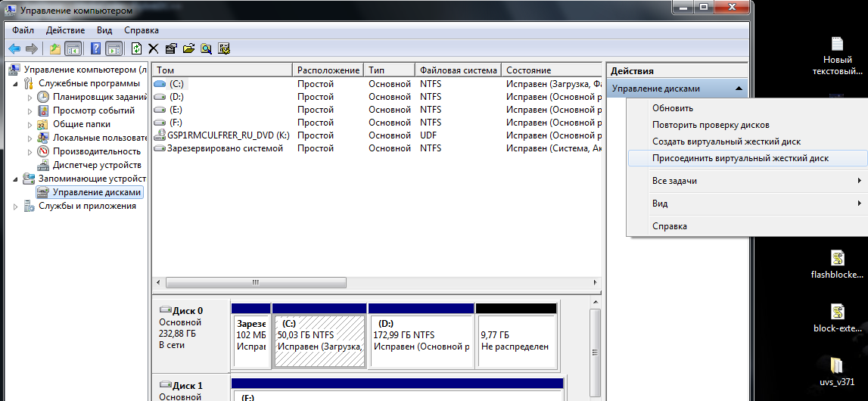Choose Справка in the actions menu
This screenshot has width=868, height=401.
tap(747, 226)
